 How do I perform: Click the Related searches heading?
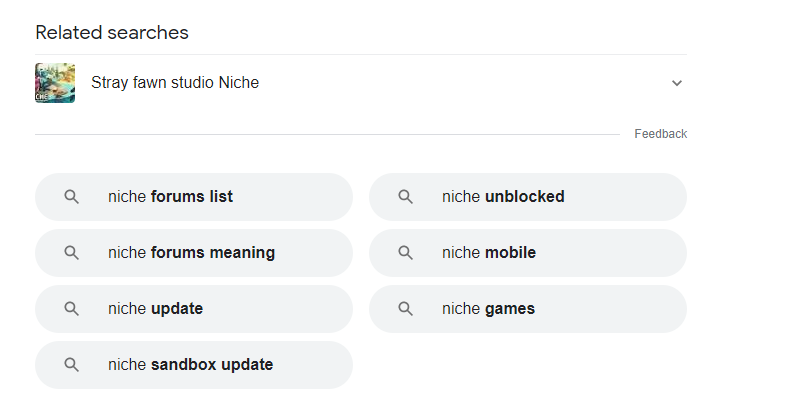coord(112,33)
